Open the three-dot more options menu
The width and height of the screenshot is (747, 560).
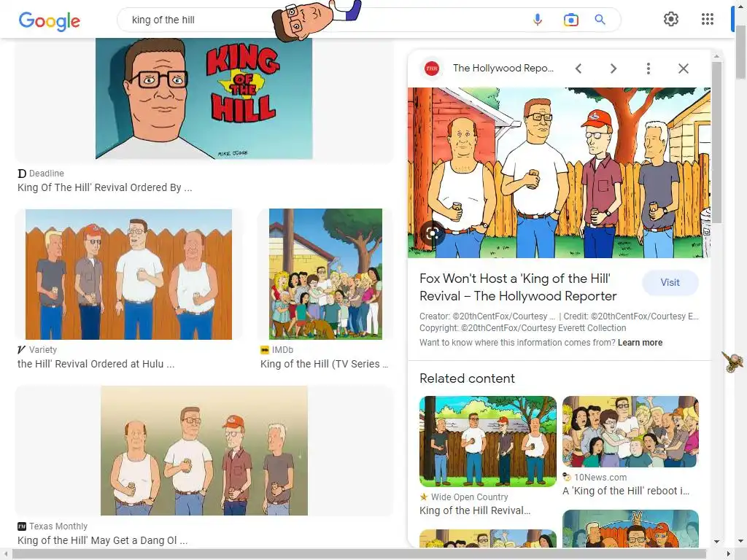coord(648,69)
